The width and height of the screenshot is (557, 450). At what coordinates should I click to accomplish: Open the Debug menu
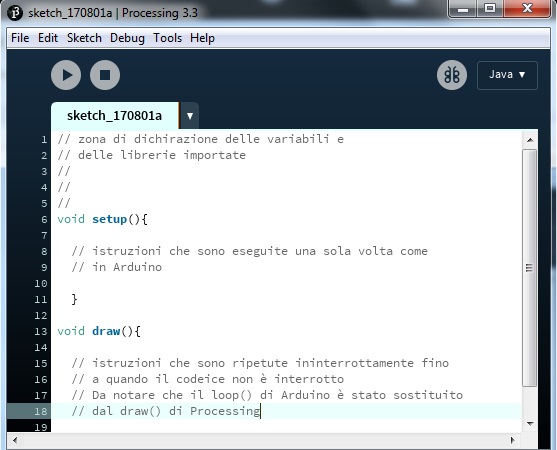click(x=127, y=38)
